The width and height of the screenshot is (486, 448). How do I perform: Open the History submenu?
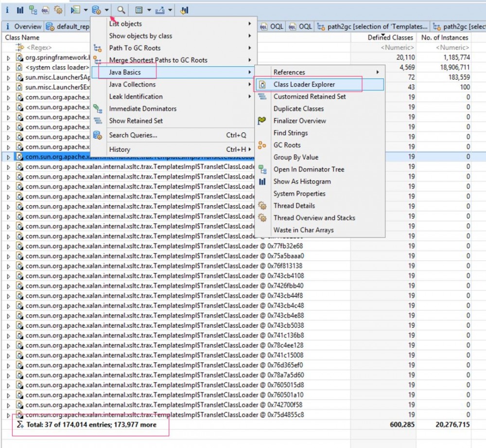tap(173, 149)
